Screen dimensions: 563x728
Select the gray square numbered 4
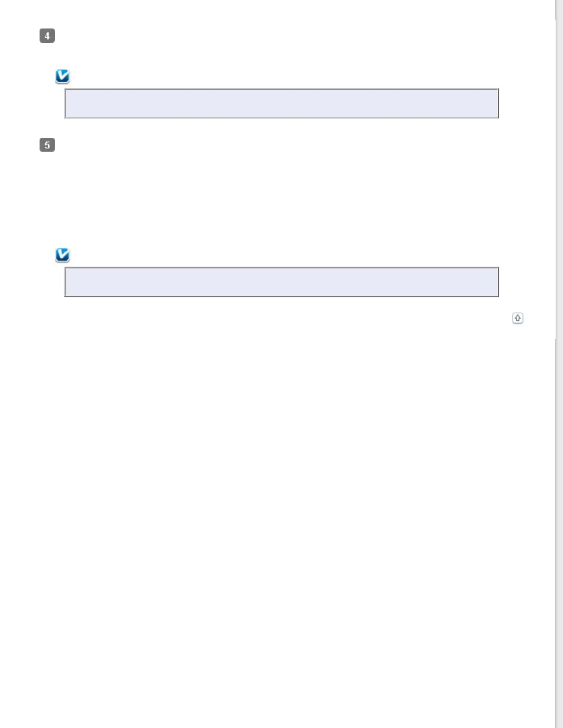click(47, 36)
